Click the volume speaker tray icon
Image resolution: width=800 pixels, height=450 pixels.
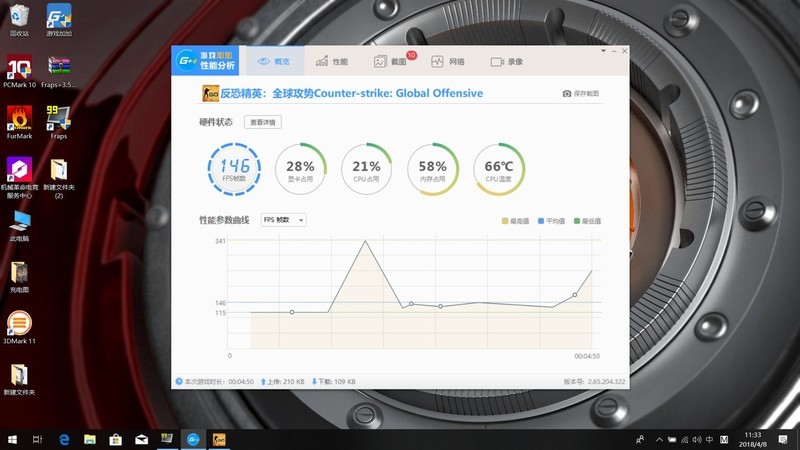(x=697, y=439)
